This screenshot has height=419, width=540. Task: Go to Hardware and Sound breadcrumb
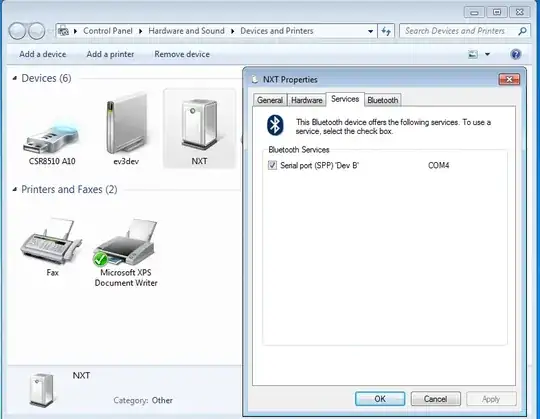[186, 31]
